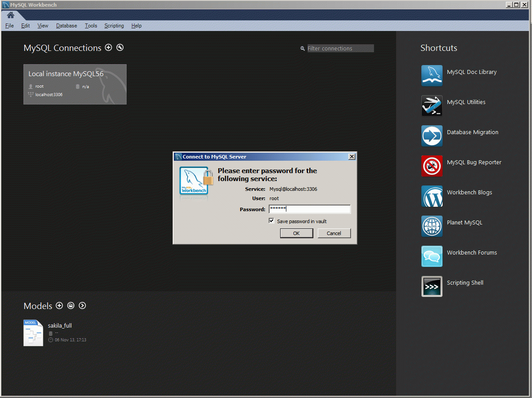Screen dimensions: 532x398
Task: Open Workbench Blogs WordPress icon
Action: tap(432, 196)
